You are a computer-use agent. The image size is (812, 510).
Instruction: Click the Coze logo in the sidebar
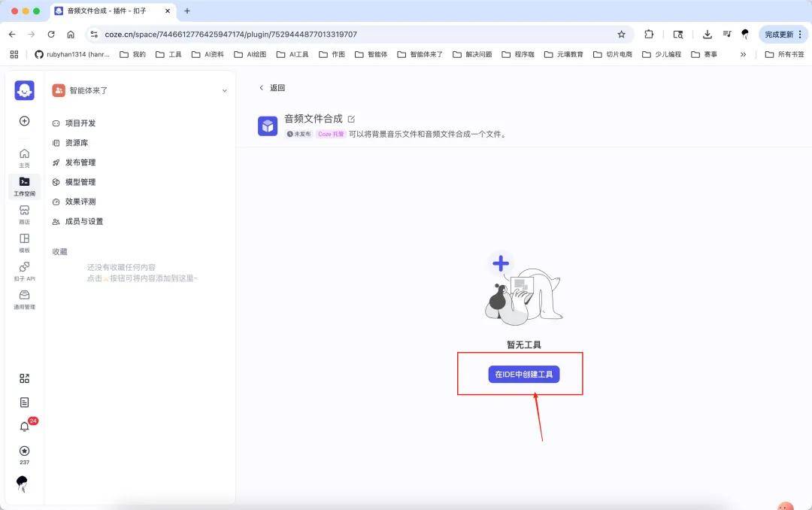24,90
